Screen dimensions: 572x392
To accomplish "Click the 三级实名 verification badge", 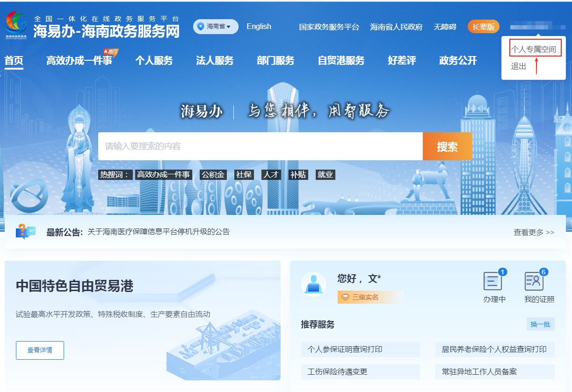I will [x=370, y=297].
